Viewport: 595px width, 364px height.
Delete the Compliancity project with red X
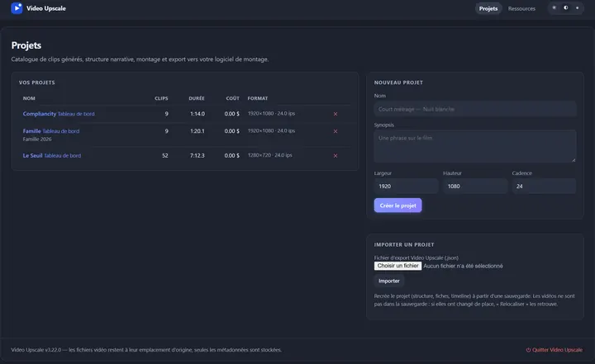tap(336, 114)
